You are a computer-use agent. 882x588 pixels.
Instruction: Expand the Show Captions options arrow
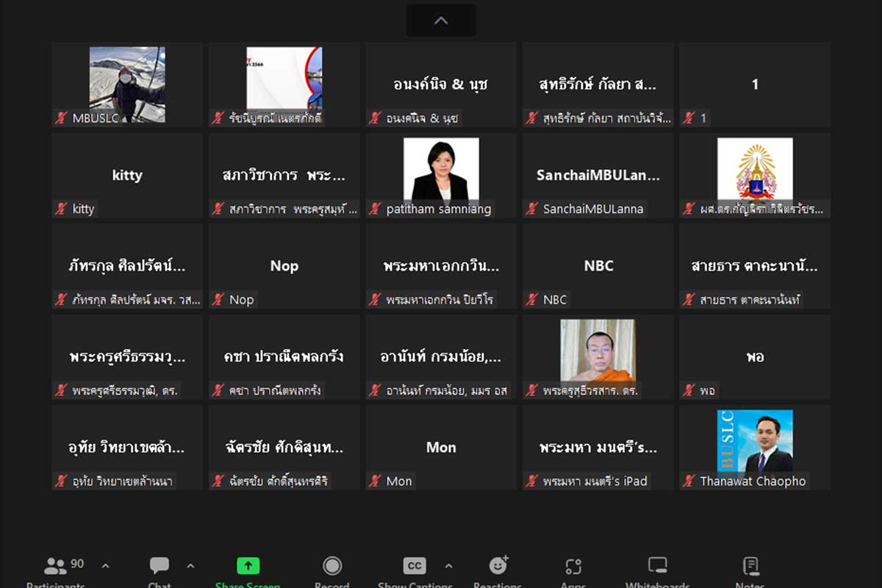coord(448,566)
